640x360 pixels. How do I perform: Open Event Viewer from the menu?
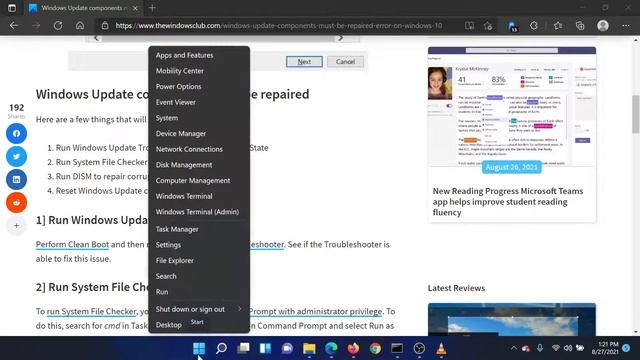pyautogui.click(x=199, y=102)
